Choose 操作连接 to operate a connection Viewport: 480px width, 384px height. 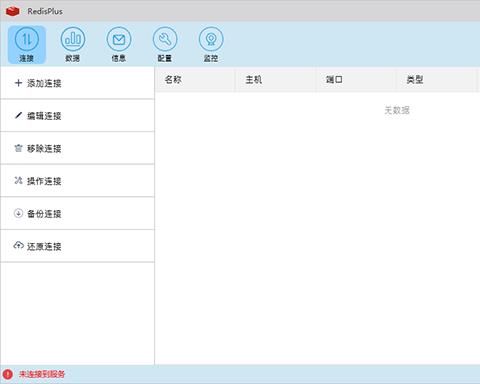click(77, 181)
